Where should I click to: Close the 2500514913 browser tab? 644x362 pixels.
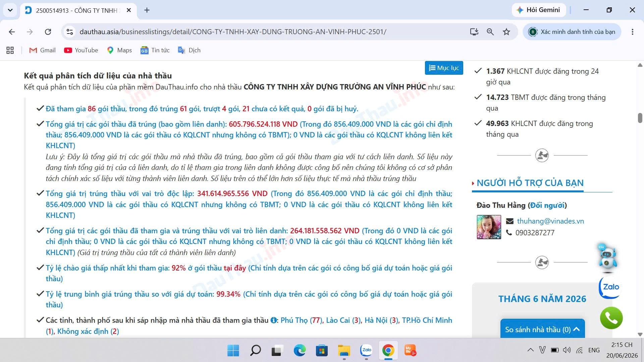click(129, 10)
